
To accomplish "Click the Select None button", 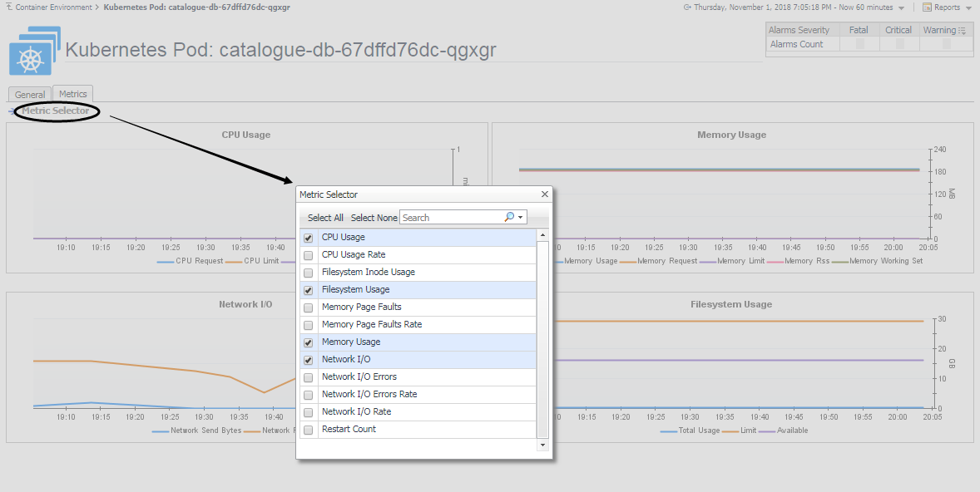I will point(374,217).
